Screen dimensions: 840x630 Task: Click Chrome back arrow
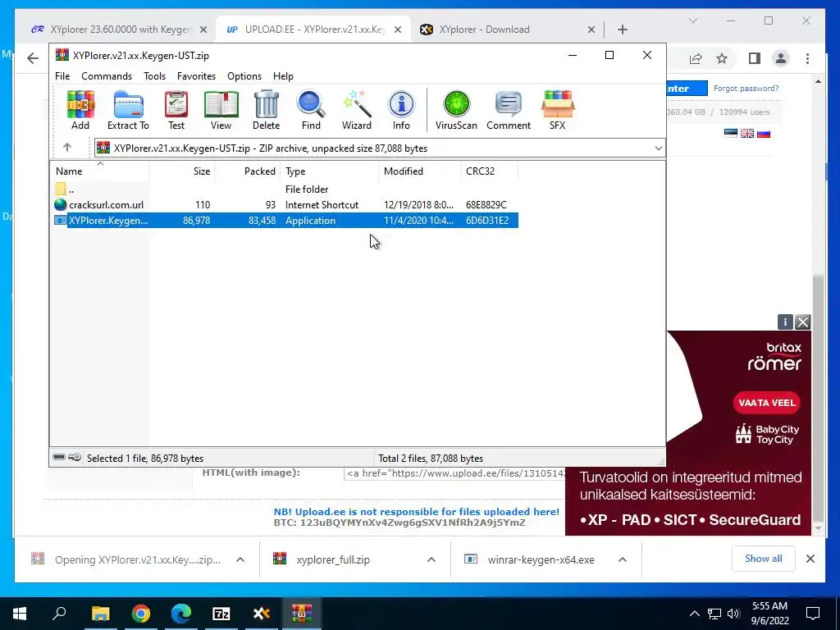33,58
